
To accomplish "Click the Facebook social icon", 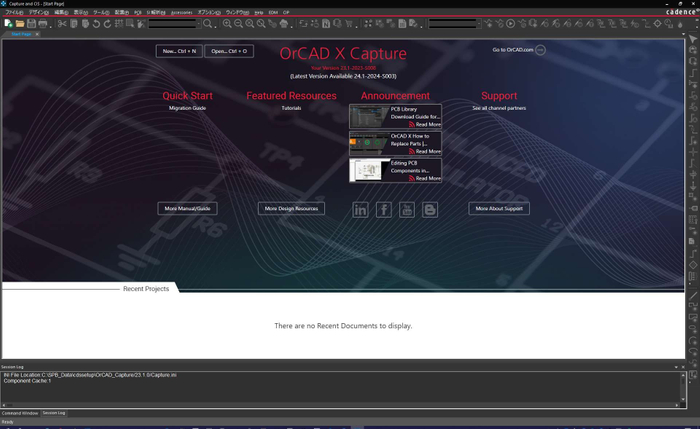I will pos(384,209).
